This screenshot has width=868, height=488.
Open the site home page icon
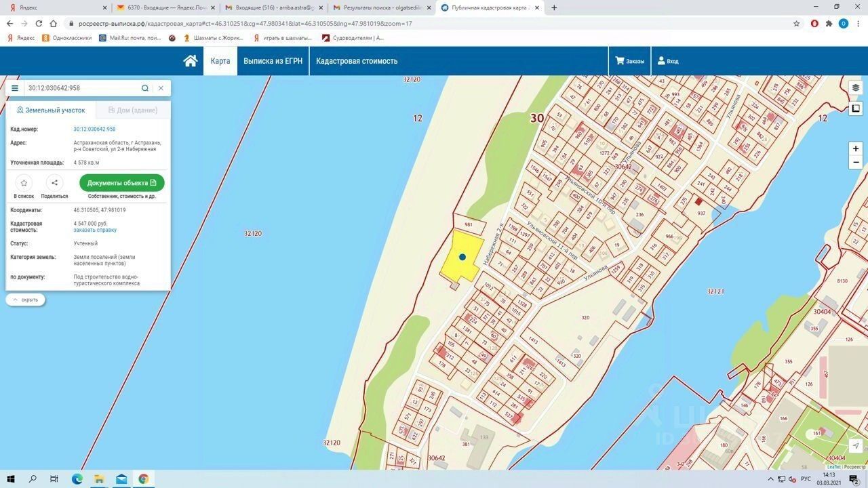click(x=191, y=61)
